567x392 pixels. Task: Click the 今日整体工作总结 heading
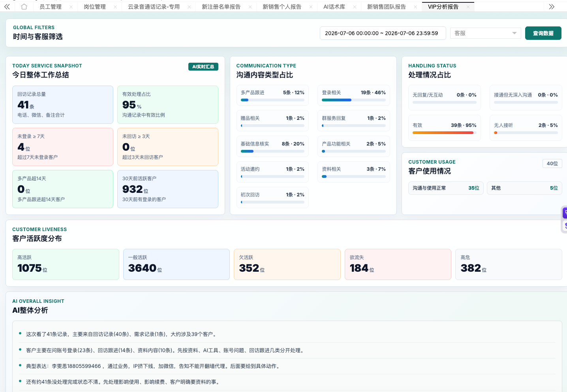tap(41, 75)
